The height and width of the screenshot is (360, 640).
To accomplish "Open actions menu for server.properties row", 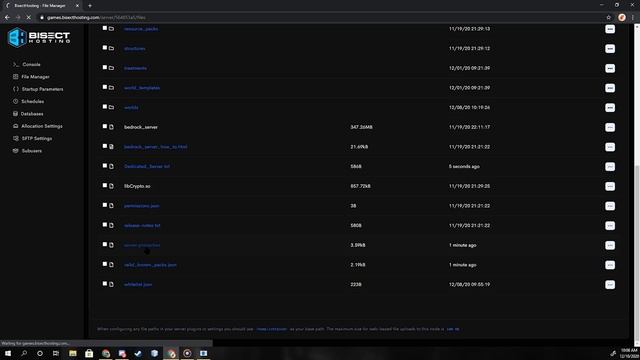I will click(610, 245).
